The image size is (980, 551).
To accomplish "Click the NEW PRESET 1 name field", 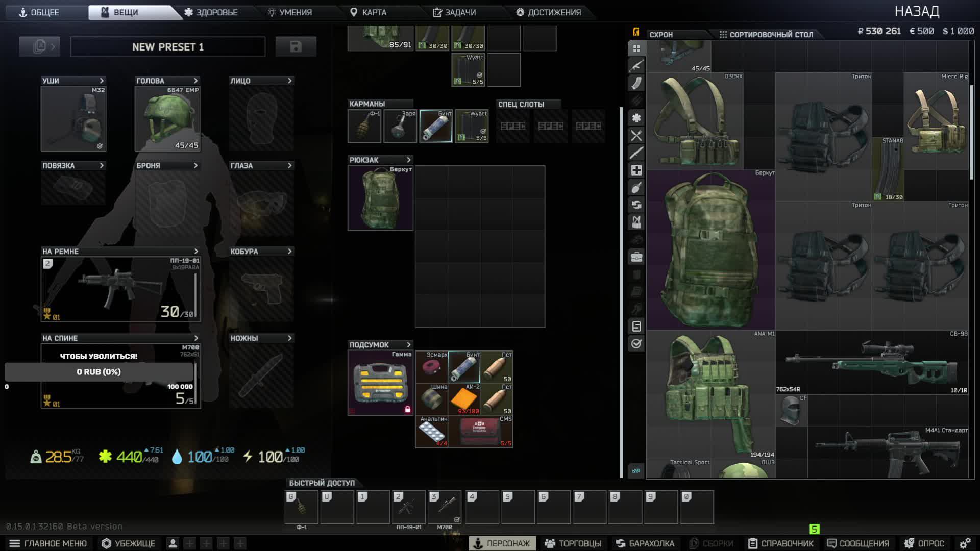I will (x=167, y=47).
